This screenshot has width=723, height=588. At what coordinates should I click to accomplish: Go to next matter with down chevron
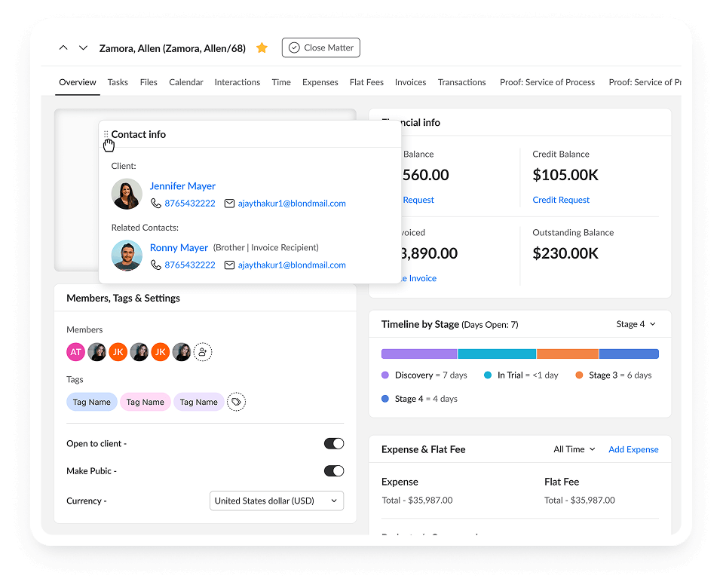[x=84, y=47]
